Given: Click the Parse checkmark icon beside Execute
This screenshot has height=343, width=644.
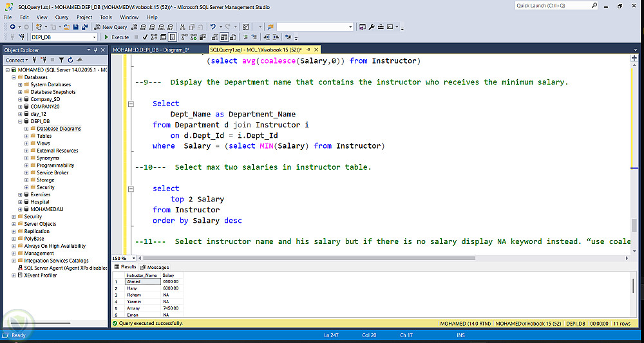Looking at the screenshot, I should tap(145, 37).
